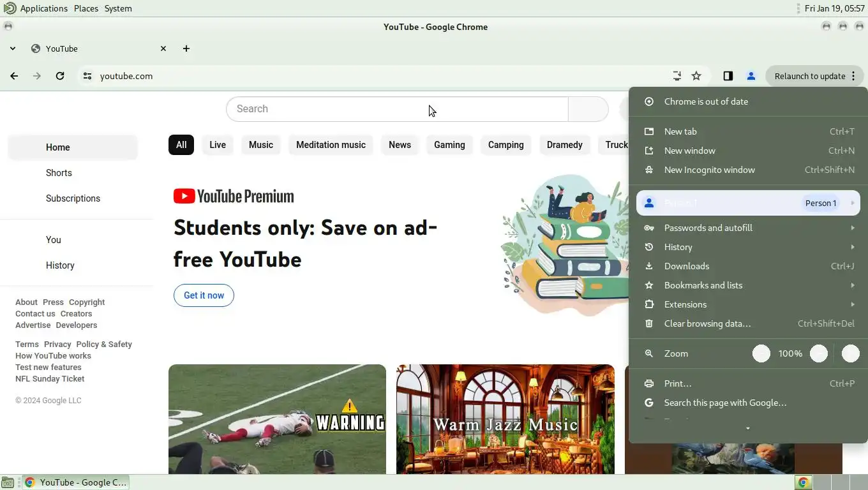Select 'Chrome is out of date' entry
Screen dimensions: 868x490
(748, 101)
